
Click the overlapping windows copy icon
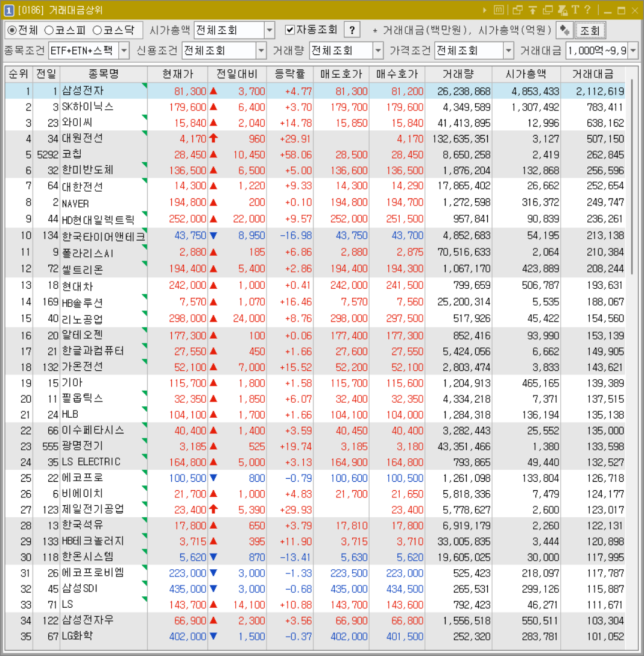coord(548,10)
